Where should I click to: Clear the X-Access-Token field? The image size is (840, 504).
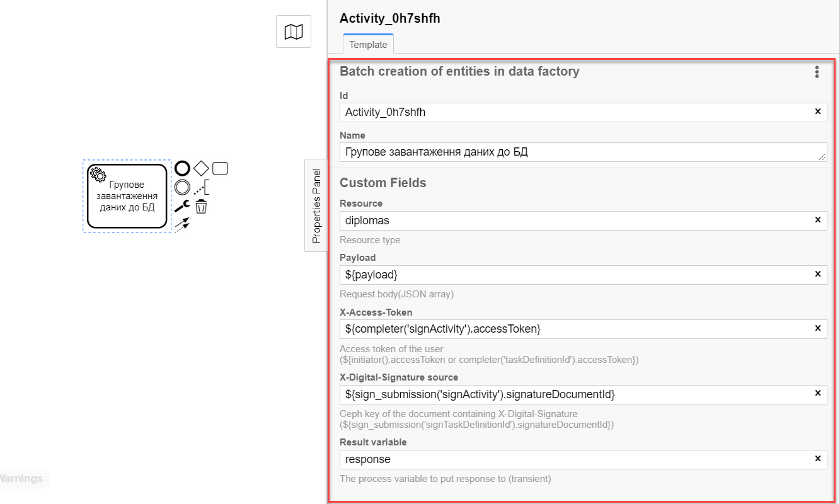[x=818, y=328]
